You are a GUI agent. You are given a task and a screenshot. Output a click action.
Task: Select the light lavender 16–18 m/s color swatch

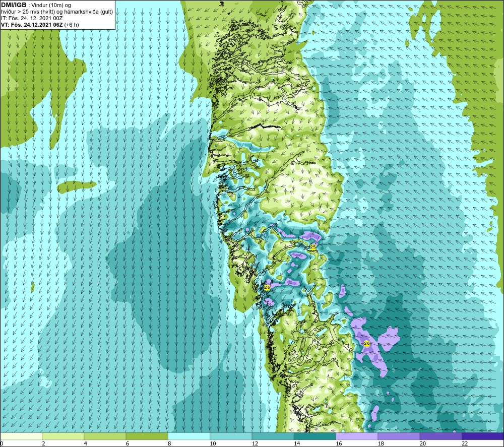click(357, 436)
